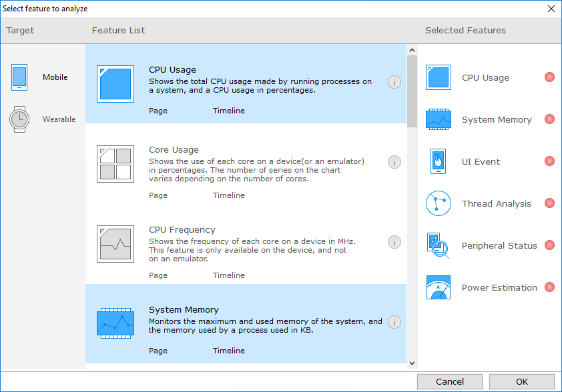Remove System Memory from selected features
The width and height of the screenshot is (562, 392).
click(x=549, y=119)
